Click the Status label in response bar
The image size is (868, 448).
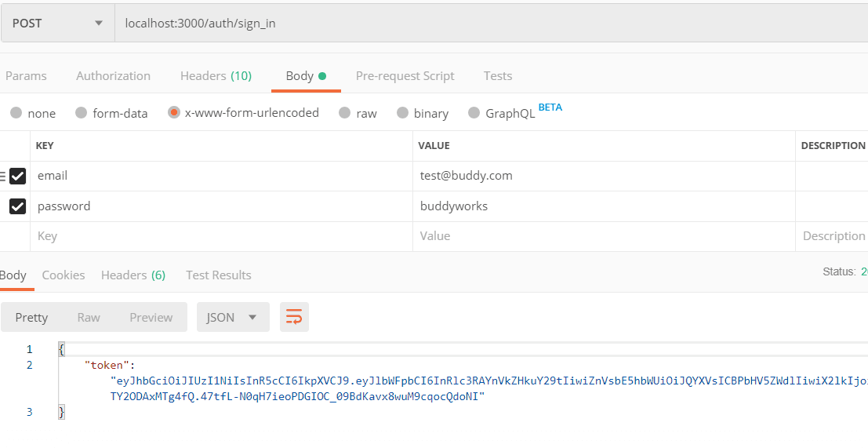(839, 272)
